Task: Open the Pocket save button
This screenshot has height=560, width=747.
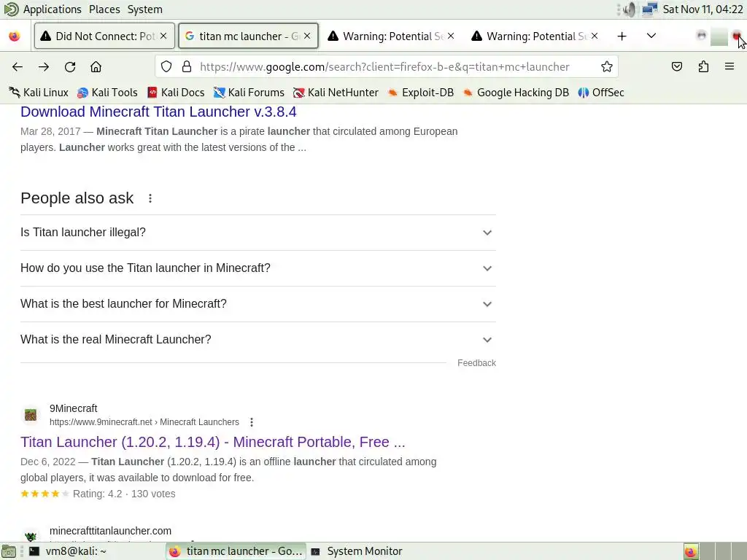Action: [x=677, y=66]
